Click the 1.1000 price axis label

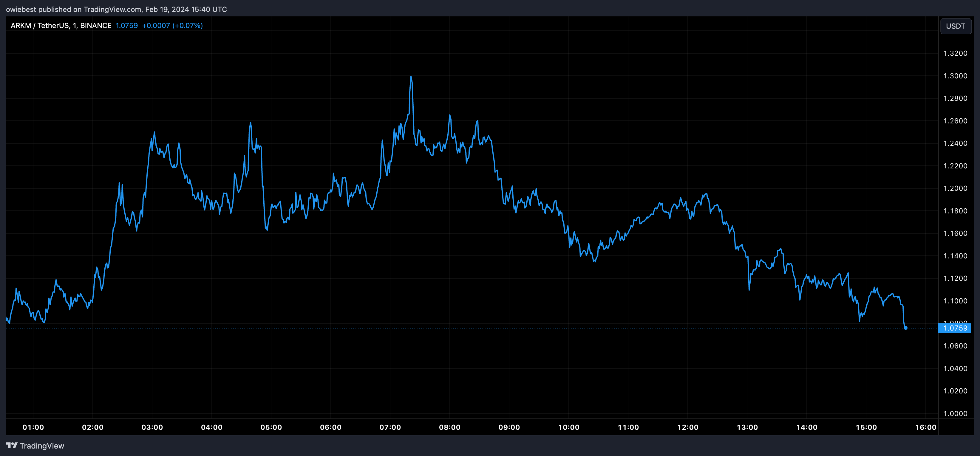(x=955, y=301)
